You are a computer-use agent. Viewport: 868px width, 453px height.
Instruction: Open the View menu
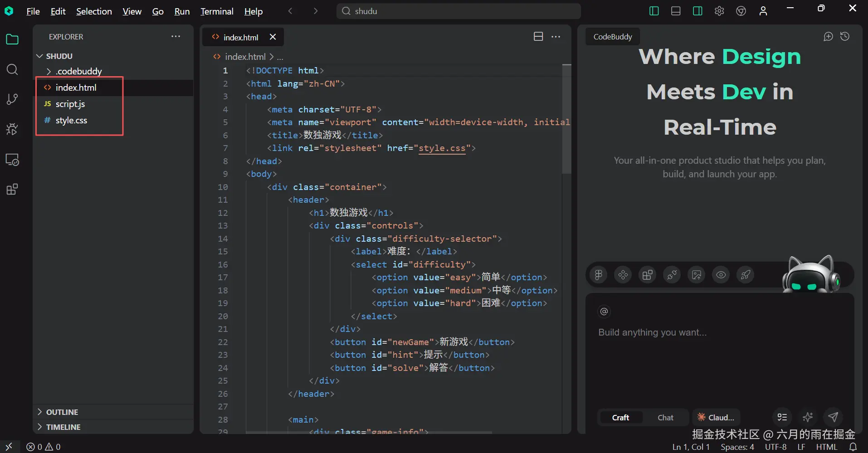coord(132,11)
